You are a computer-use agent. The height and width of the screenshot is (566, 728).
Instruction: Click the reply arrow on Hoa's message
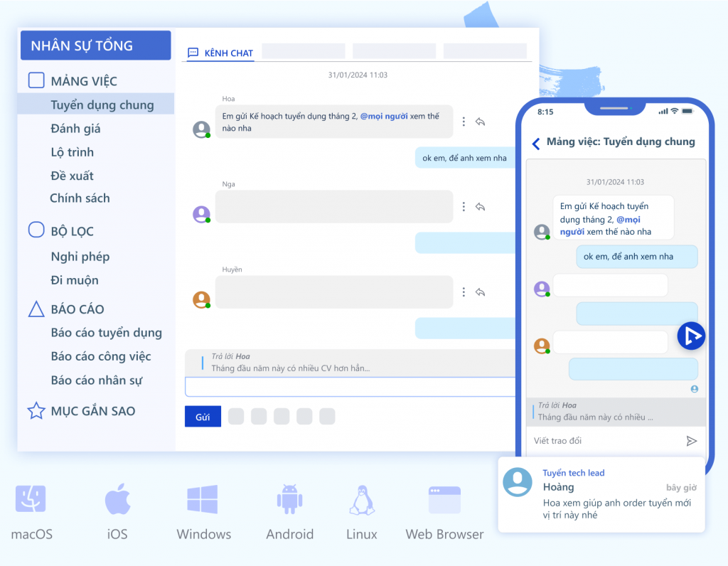(480, 122)
